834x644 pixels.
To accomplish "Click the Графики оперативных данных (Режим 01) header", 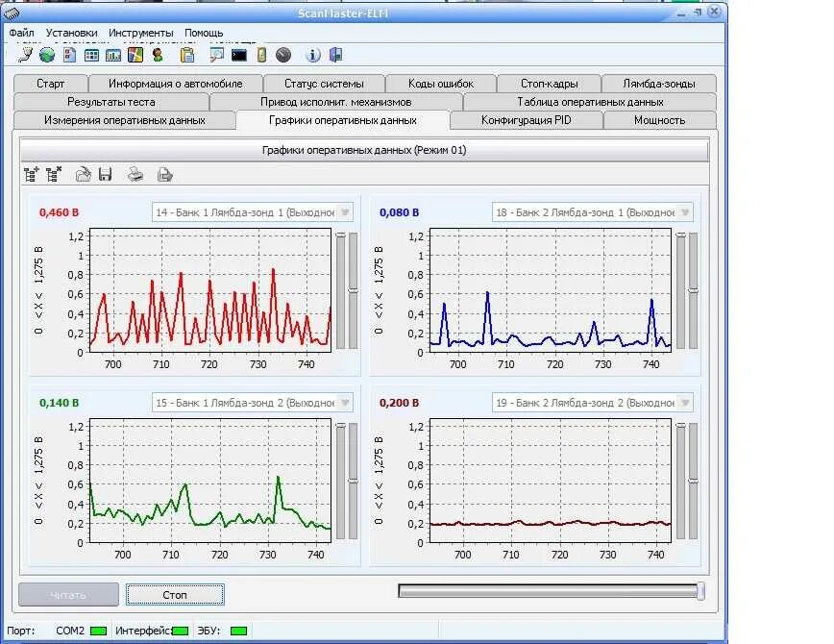I will [x=364, y=150].
